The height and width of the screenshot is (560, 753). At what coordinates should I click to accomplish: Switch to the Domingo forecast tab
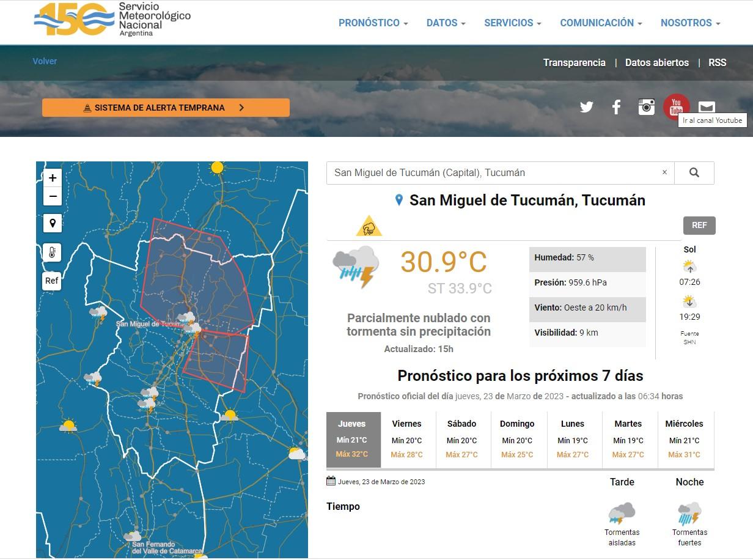point(517,439)
